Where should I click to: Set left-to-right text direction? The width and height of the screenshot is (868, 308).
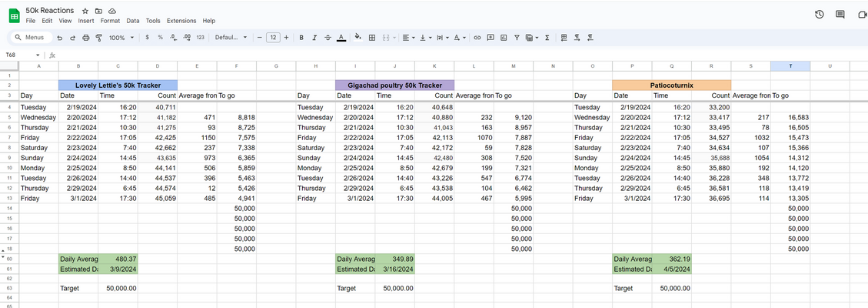tap(577, 38)
